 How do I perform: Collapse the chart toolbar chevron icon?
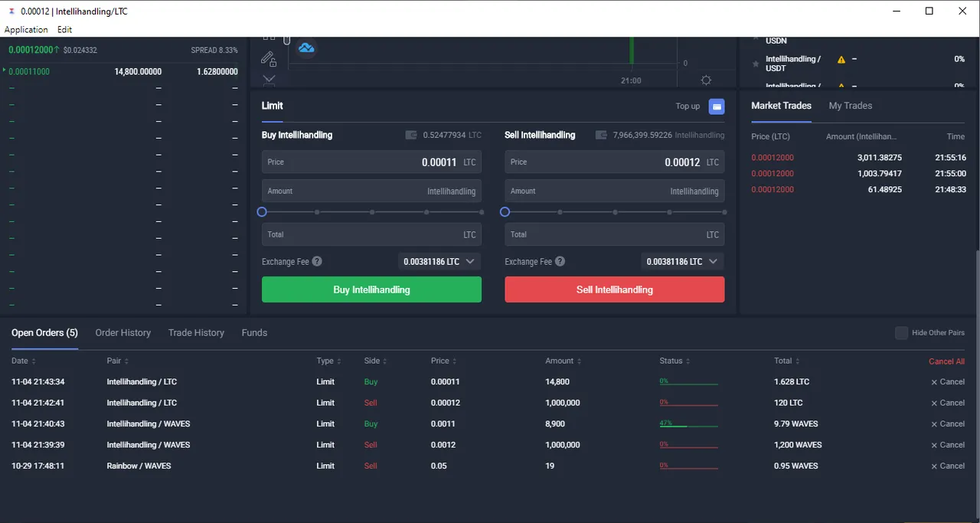pyautogui.click(x=269, y=79)
